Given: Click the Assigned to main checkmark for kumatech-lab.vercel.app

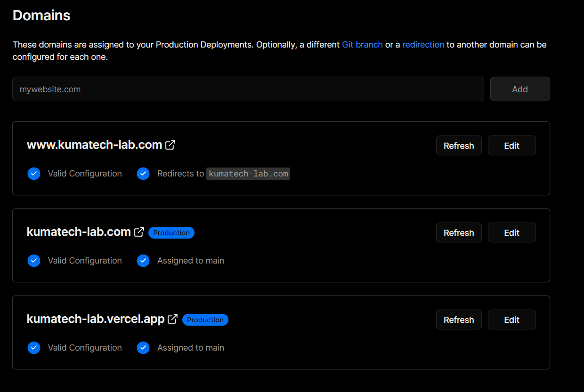Looking at the screenshot, I should (143, 348).
